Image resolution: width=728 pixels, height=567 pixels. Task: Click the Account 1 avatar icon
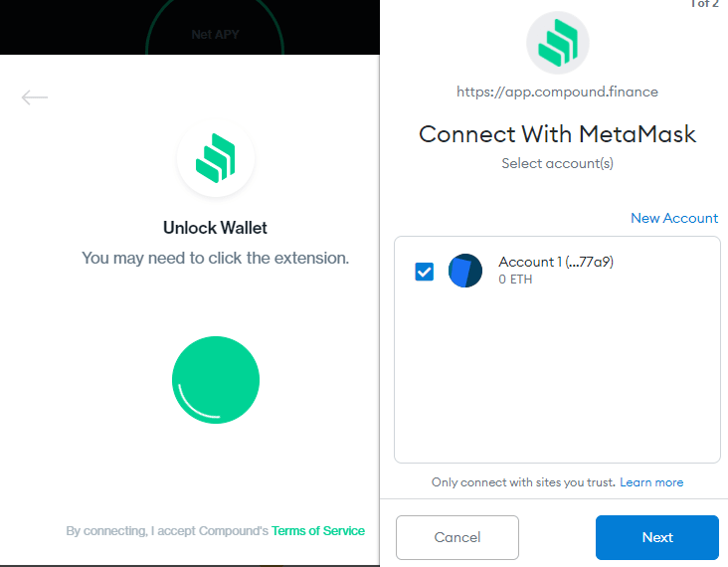click(465, 271)
